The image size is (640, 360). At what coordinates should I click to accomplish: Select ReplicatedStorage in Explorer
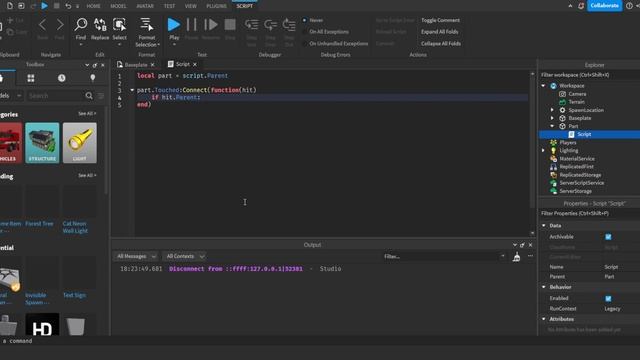pyautogui.click(x=580, y=175)
